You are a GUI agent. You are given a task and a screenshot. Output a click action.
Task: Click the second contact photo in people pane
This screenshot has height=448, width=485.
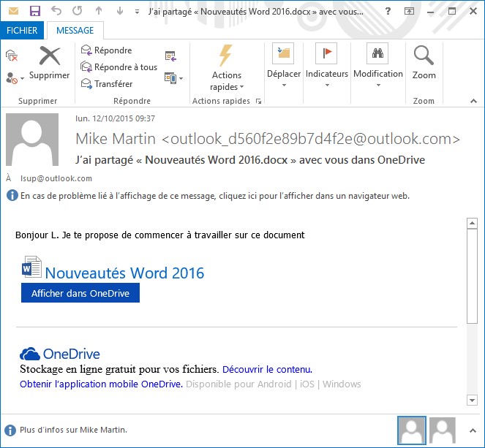click(443, 430)
